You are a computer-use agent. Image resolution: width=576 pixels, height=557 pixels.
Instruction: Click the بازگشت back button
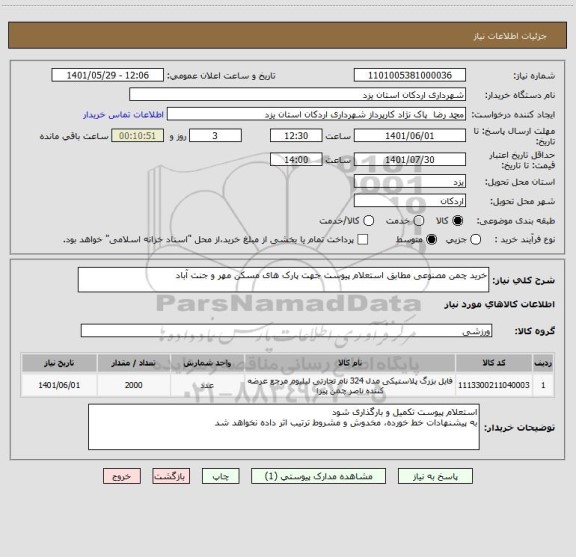click(171, 476)
